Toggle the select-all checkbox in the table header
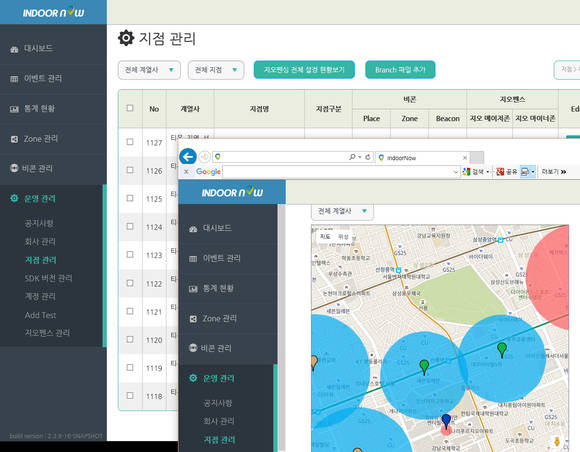 pos(130,108)
